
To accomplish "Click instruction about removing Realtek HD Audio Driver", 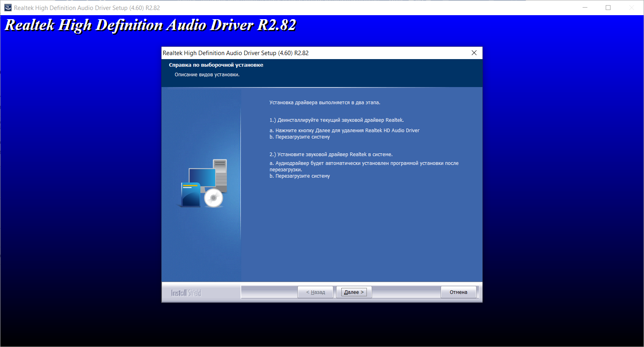I will 345,131.
